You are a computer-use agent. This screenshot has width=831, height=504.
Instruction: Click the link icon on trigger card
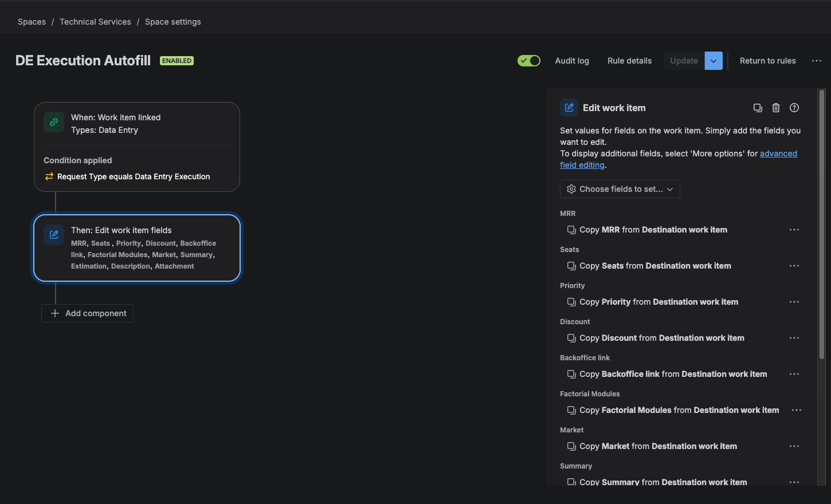point(54,122)
